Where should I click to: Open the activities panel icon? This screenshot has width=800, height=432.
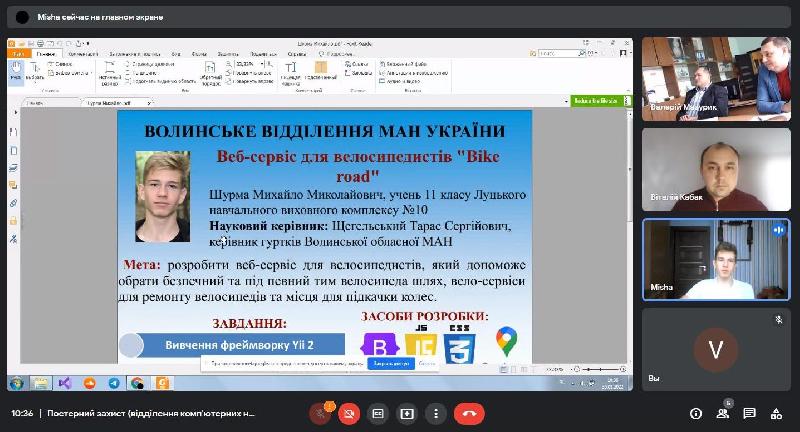pyautogui.click(x=776, y=413)
